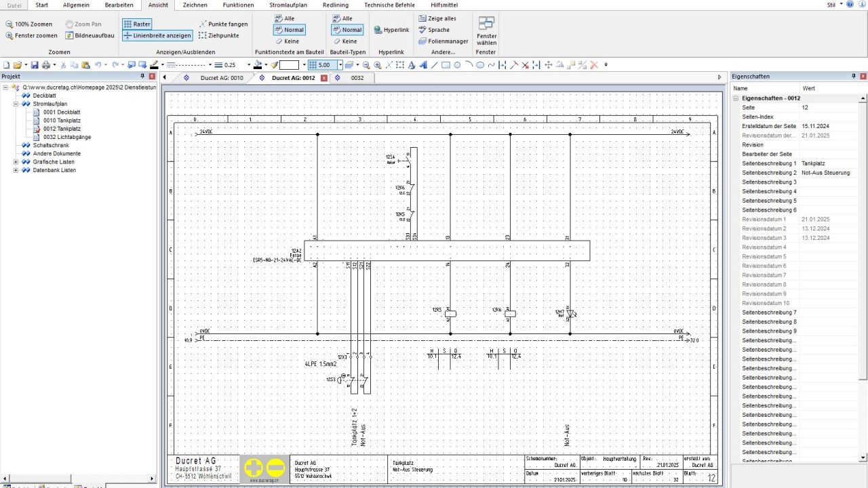Click the Bildneuaufbau redraw icon
The image size is (868, 488).
coord(90,35)
